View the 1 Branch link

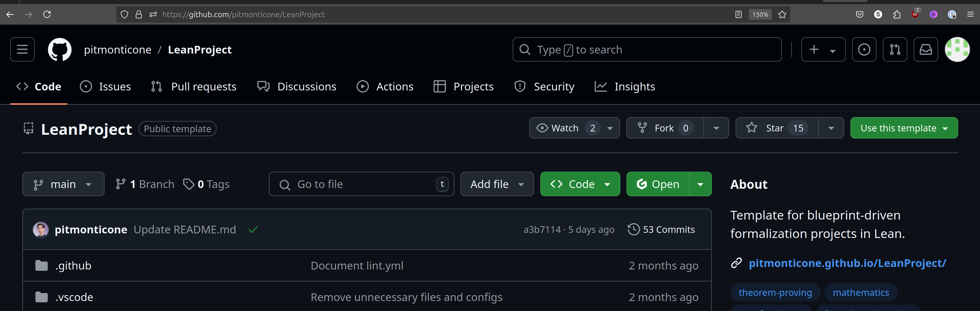tap(145, 184)
